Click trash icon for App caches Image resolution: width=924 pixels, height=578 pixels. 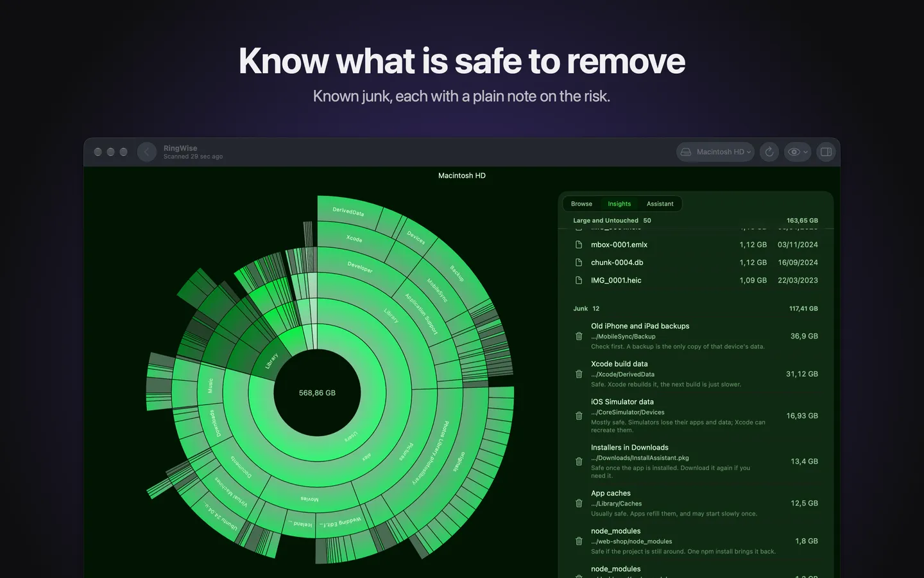click(x=579, y=503)
